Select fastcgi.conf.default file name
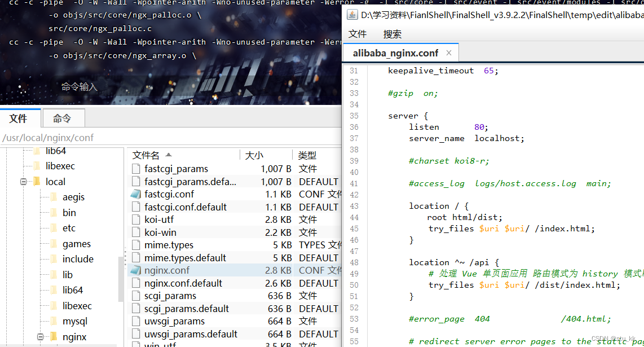This screenshot has width=644, height=347. click(x=185, y=207)
